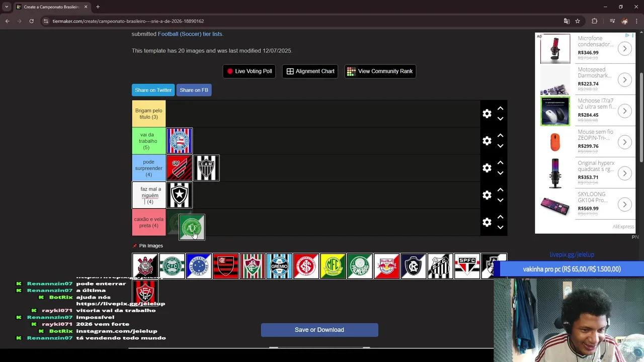This screenshot has height=362, width=644.
Task: Open arrow for Mchoose l7/a7 mouse ad
Action: (624, 111)
